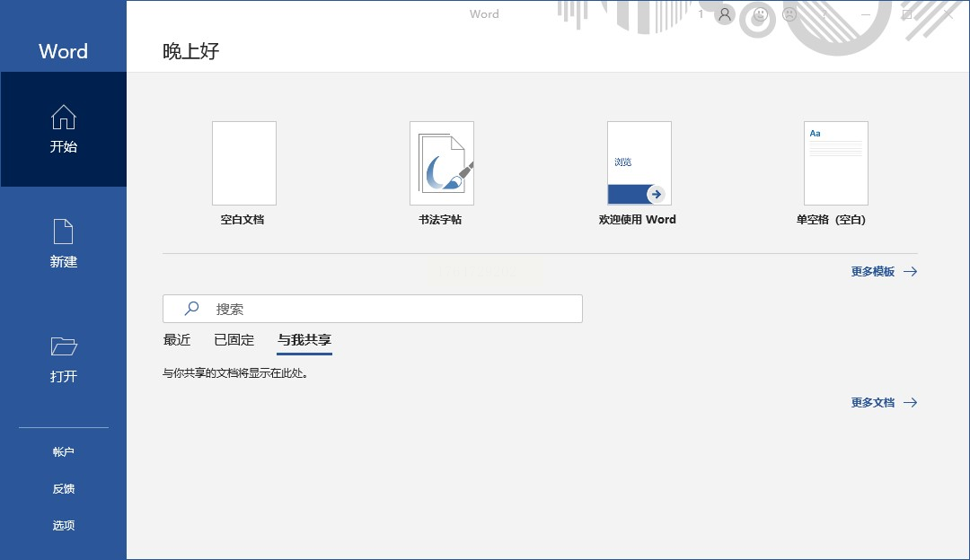Image resolution: width=970 pixels, height=560 pixels.
Task: Open help with the question mark icon
Action: point(824,14)
